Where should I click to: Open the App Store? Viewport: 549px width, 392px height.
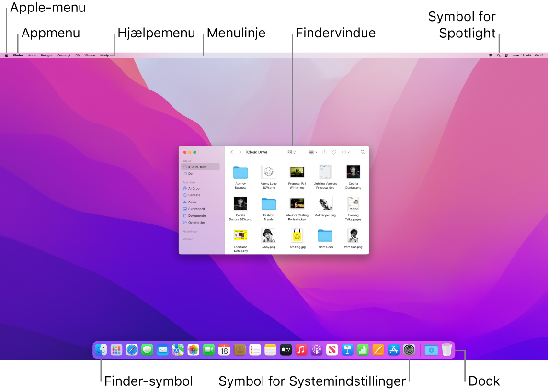coord(393,350)
